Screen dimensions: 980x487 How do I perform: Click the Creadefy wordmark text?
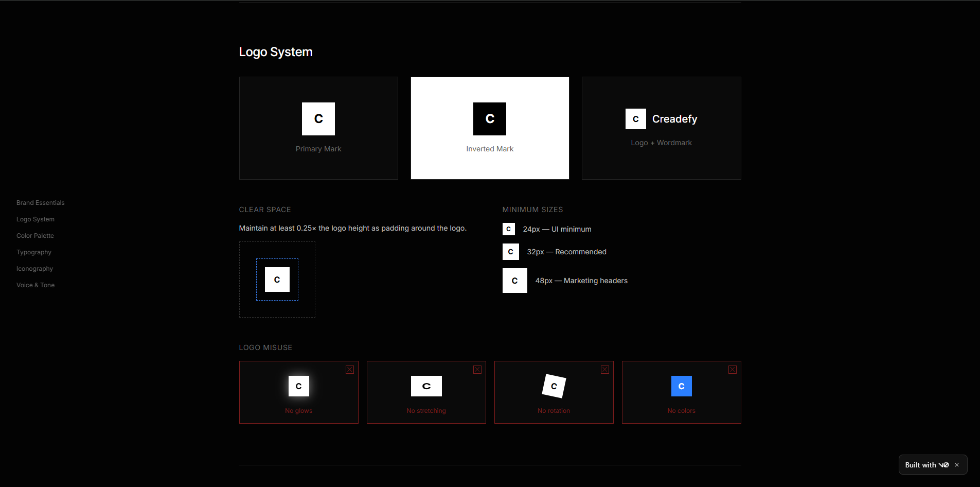pyautogui.click(x=675, y=119)
